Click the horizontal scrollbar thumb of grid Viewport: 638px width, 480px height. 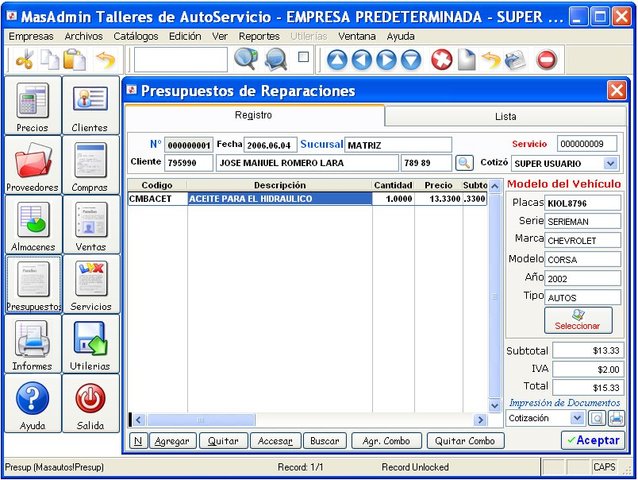pyautogui.click(x=201, y=420)
